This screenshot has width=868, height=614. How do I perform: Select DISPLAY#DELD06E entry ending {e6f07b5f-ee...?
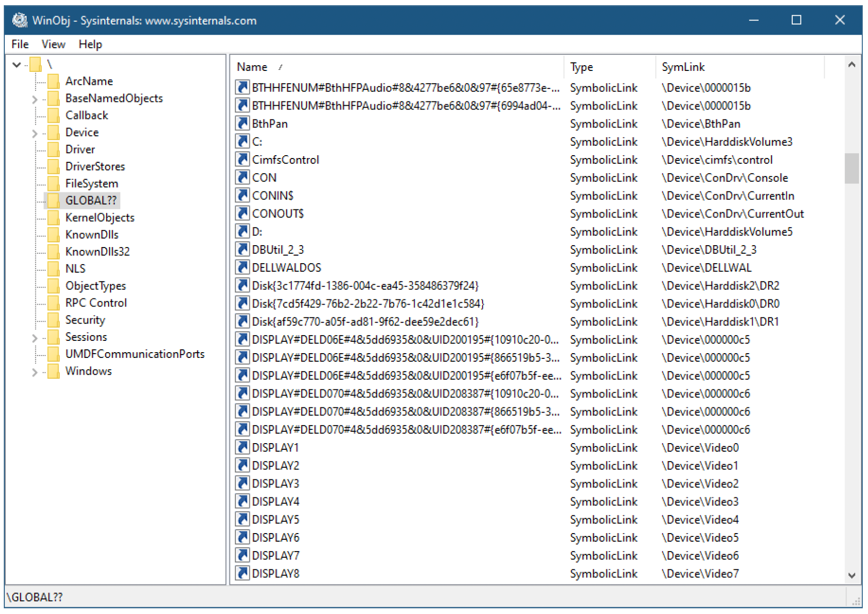(x=407, y=376)
